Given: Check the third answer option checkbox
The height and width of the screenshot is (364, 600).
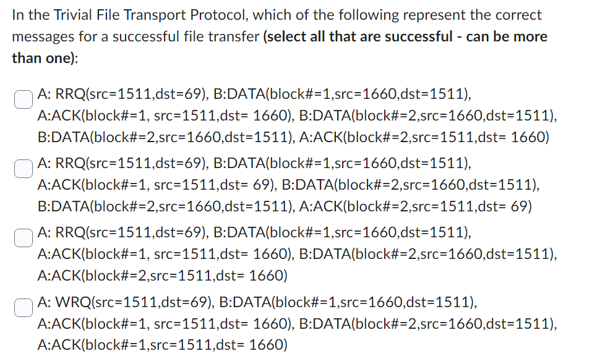Looking at the screenshot, I should point(22,237).
